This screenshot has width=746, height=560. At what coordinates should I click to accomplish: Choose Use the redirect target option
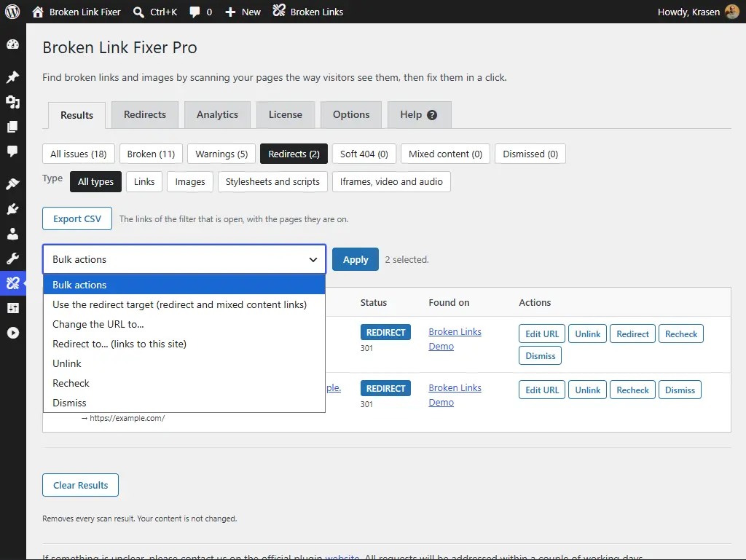pyautogui.click(x=184, y=304)
